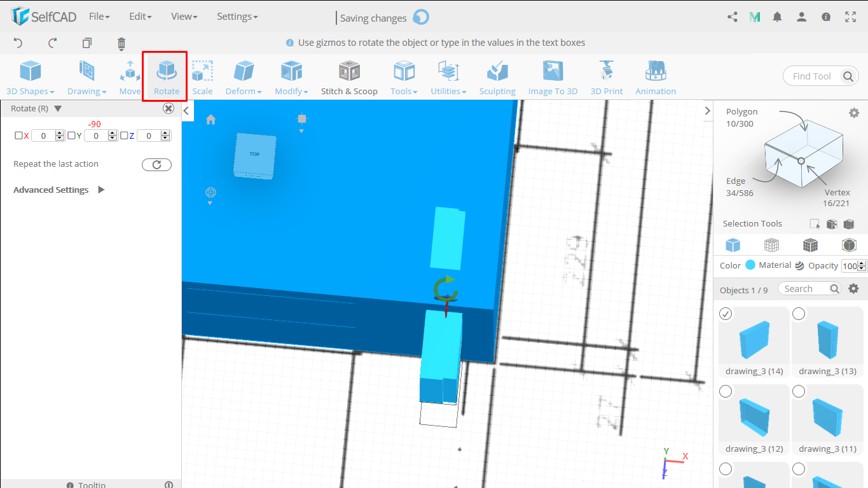Click the Undo arrow icon
Screen dimensions: 868x488
point(18,43)
